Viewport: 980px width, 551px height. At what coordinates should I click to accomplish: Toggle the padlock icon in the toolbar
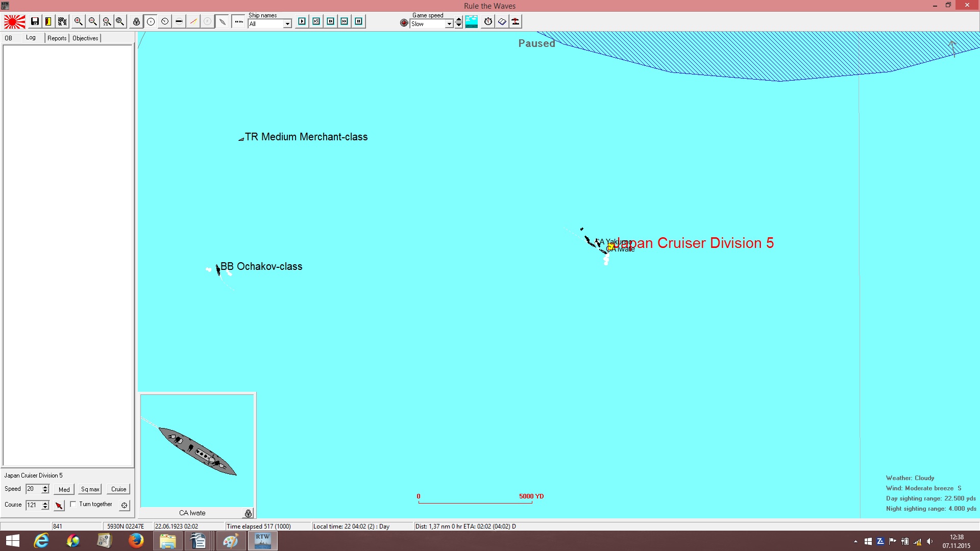point(136,21)
